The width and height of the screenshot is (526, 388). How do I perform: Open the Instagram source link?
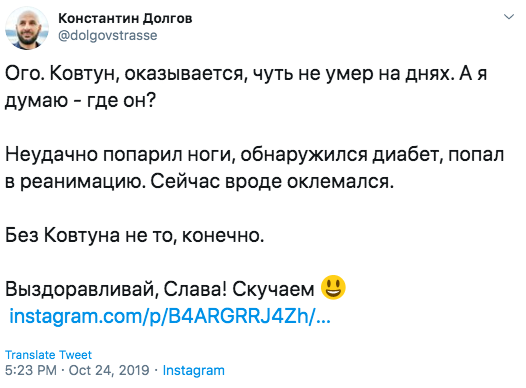(194, 371)
